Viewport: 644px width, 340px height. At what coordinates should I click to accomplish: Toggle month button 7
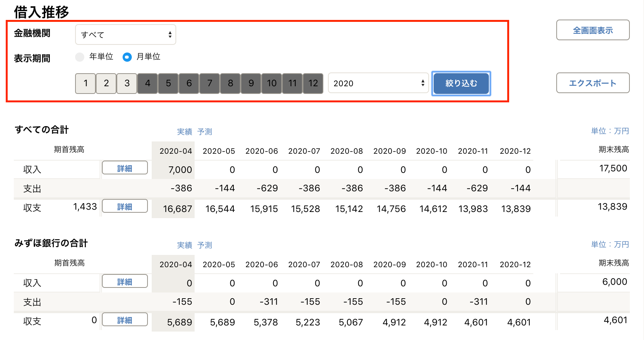click(x=210, y=83)
